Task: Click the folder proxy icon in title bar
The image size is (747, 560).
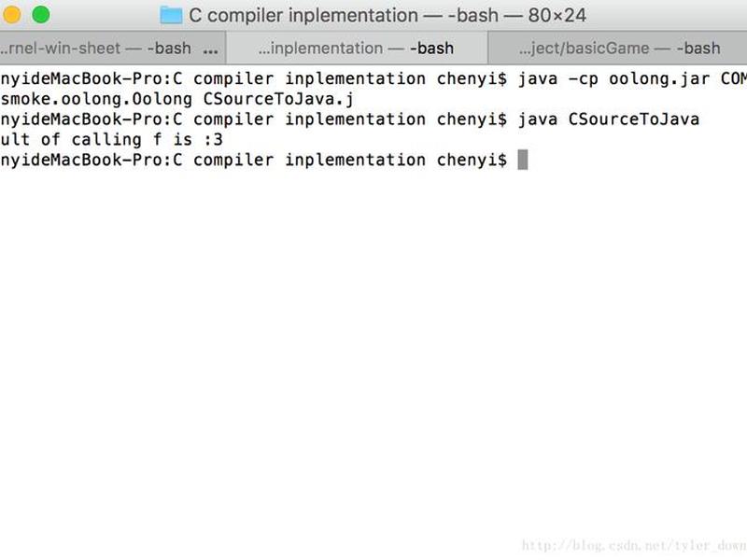Action: click(171, 15)
